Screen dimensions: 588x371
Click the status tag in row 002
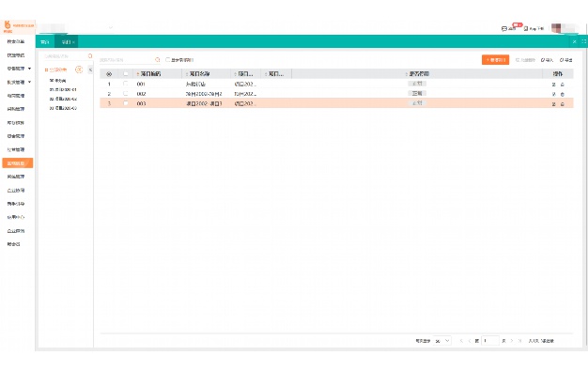[x=417, y=93]
